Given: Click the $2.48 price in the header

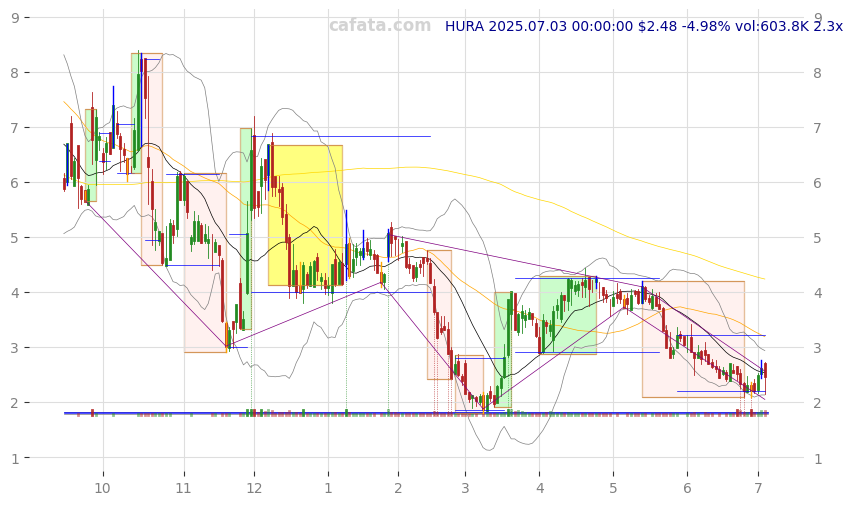Looking at the screenshot, I should point(658,26).
